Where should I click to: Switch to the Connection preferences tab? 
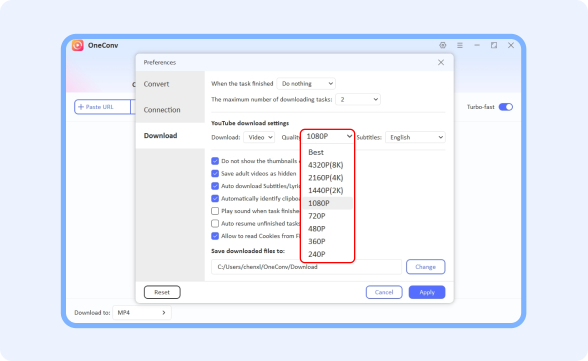(170, 110)
